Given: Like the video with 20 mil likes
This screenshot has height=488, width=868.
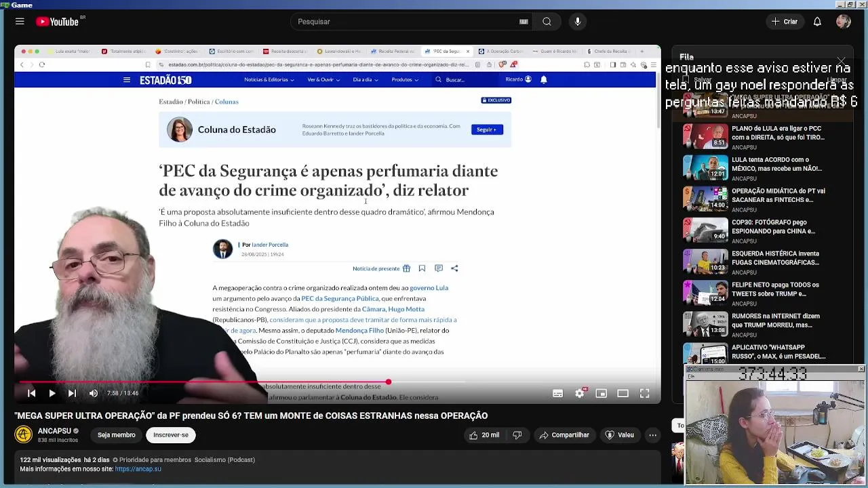Looking at the screenshot, I should 484,435.
